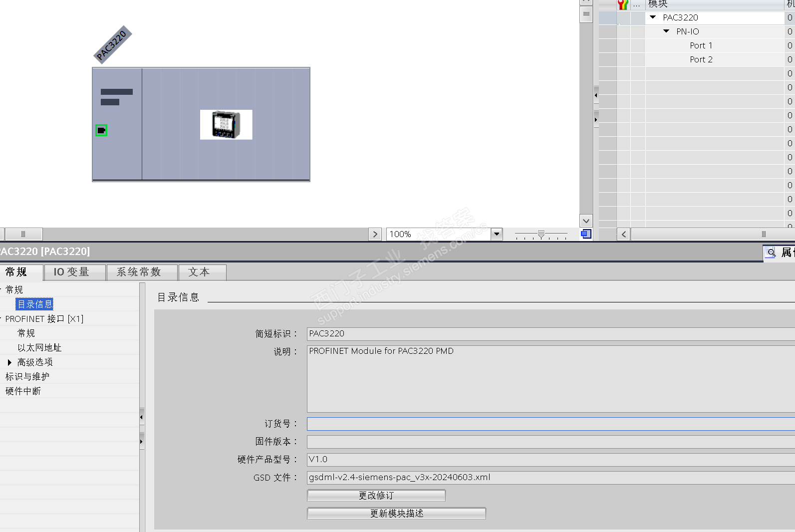Select the top-level 常规 node in navigation tree

point(14,290)
